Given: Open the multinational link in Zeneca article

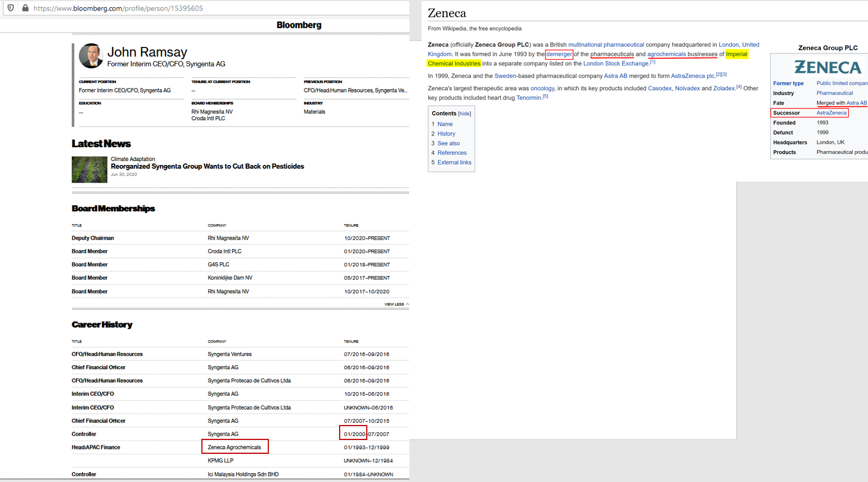Looking at the screenshot, I should tap(585, 45).
